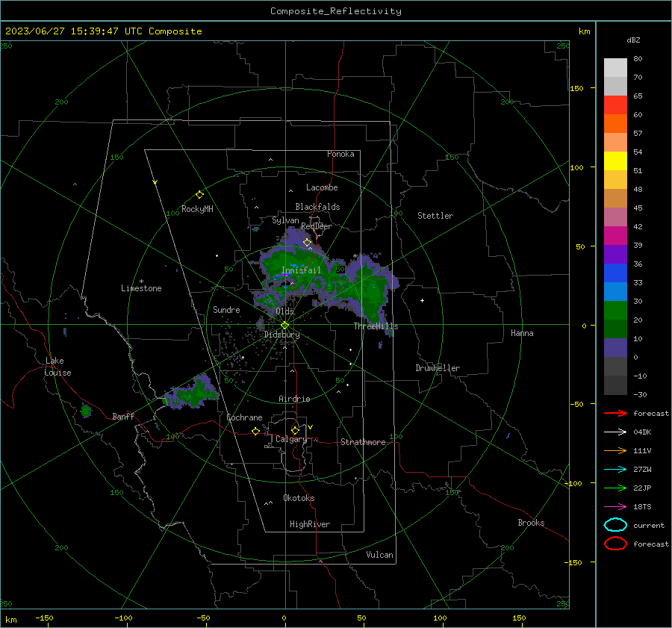This screenshot has width=672, height=628.
Task: Click the RedDeer city label
Action: point(317,226)
